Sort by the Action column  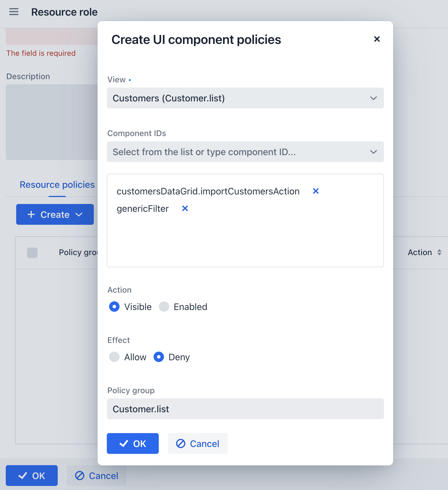(439, 252)
